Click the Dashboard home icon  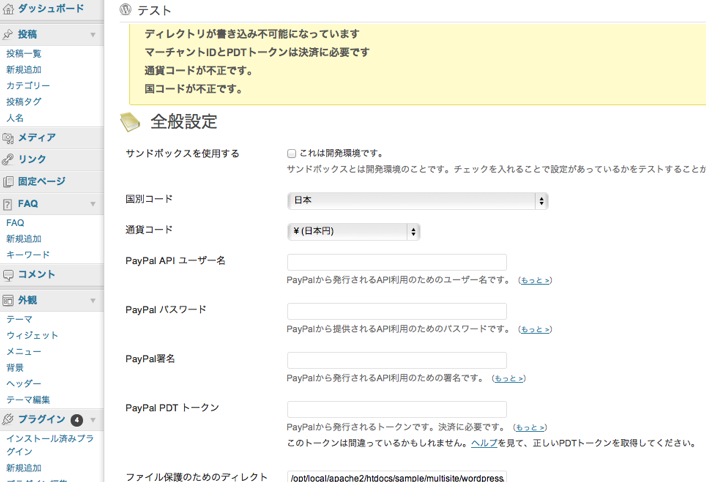click(9, 8)
